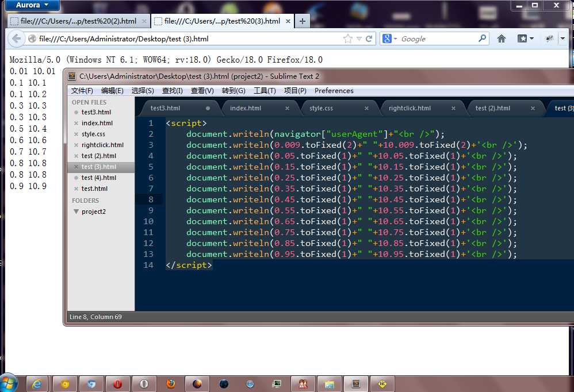
Task: Open the 查看(V) menu
Action: pyautogui.click(x=202, y=91)
